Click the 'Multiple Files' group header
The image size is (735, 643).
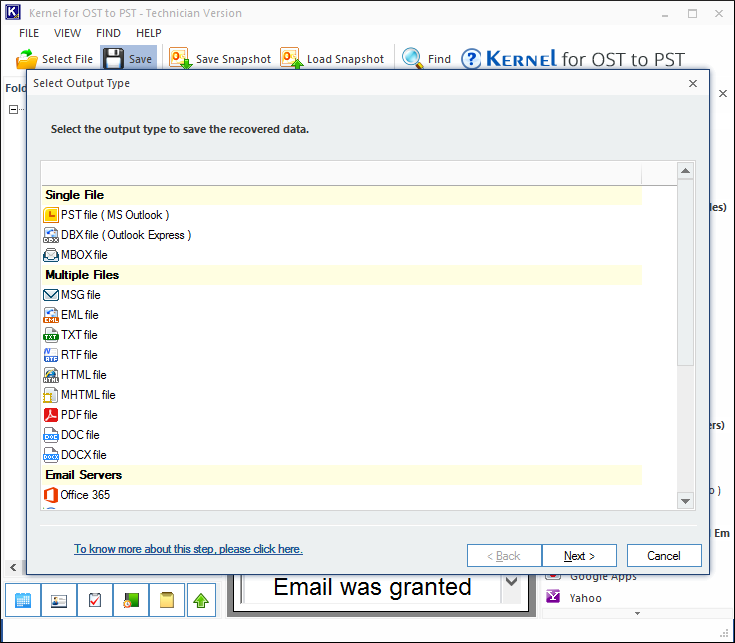(x=342, y=275)
